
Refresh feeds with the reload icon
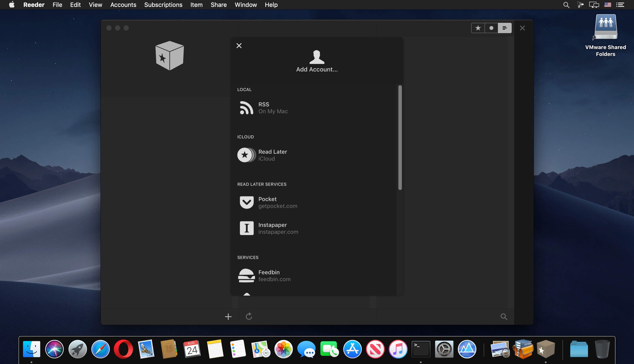pos(249,316)
